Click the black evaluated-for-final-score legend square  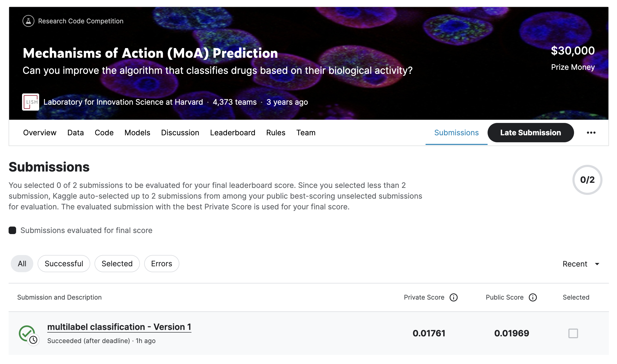[x=12, y=230]
